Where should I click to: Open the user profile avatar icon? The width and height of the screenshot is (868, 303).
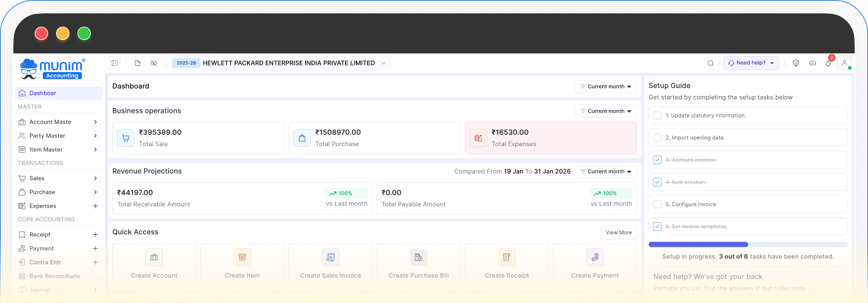coord(845,63)
